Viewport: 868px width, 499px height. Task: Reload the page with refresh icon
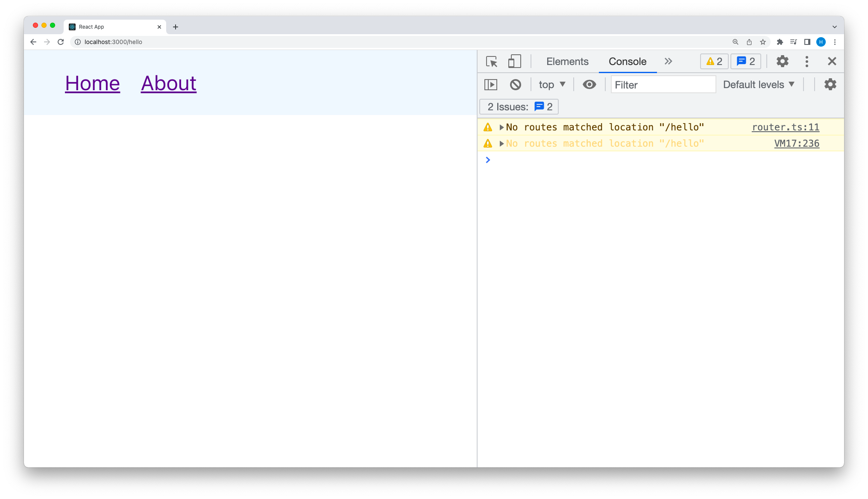[61, 42]
